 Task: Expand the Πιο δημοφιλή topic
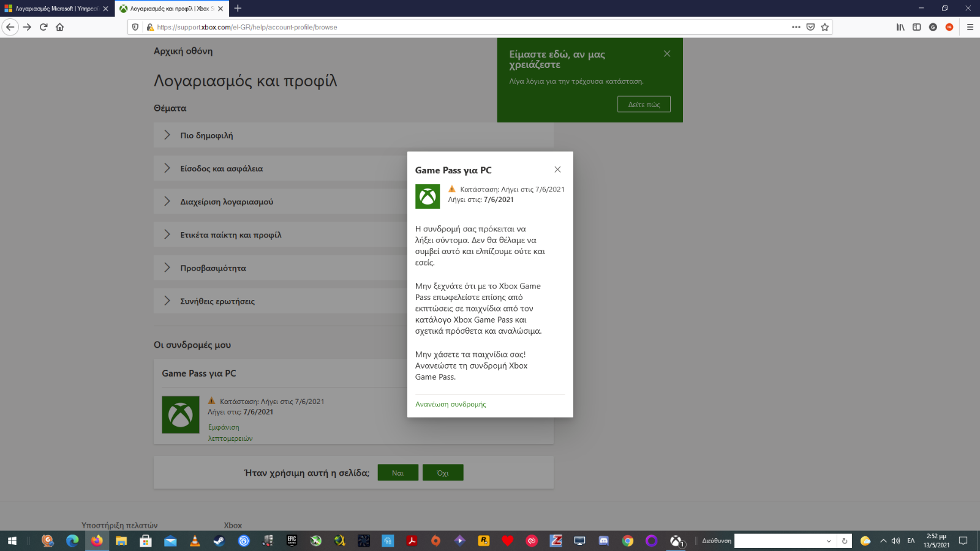point(353,135)
